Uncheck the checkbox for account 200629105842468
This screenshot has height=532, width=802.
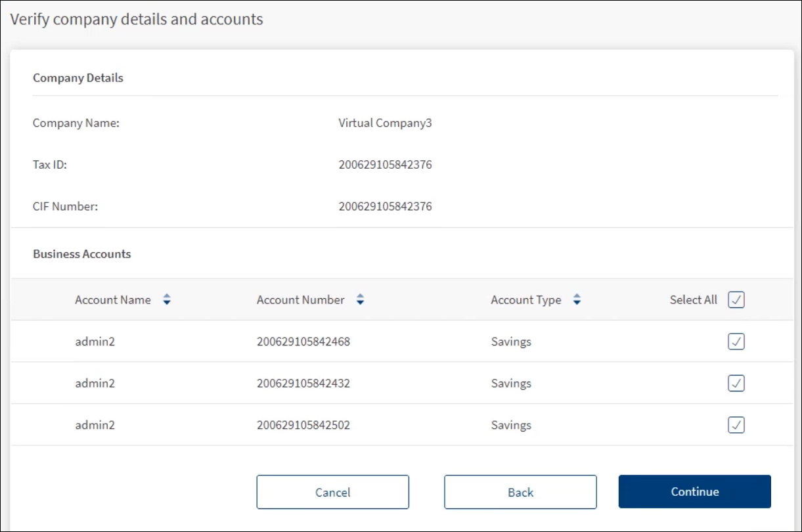[x=736, y=342]
